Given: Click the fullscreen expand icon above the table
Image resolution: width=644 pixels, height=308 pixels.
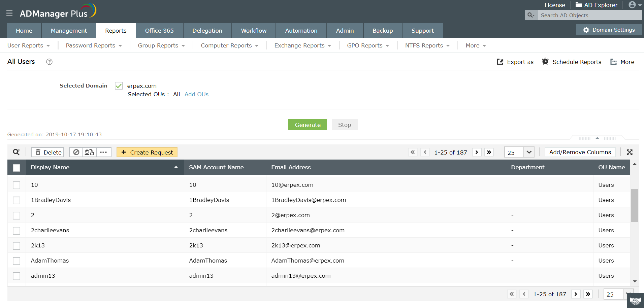Looking at the screenshot, I should [629, 152].
